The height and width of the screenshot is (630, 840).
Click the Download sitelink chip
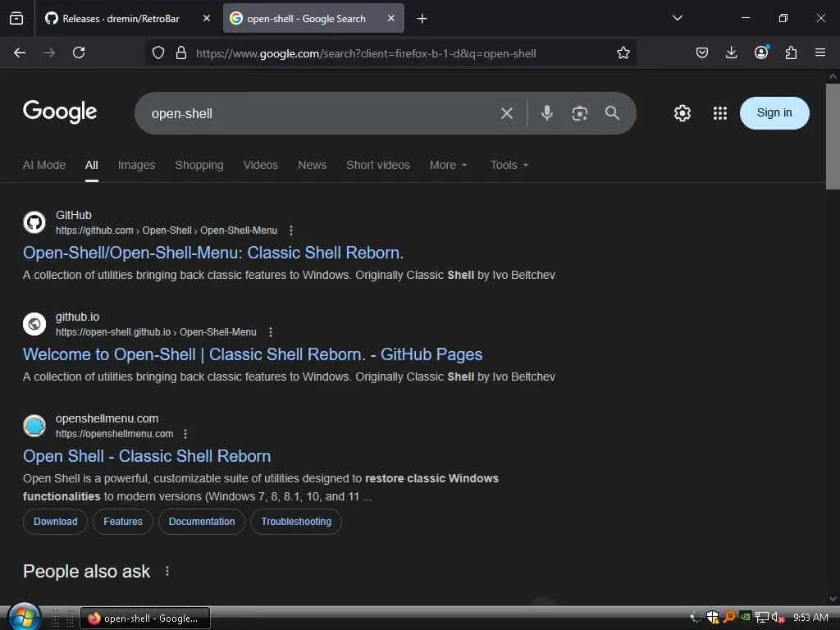tap(55, 522)
